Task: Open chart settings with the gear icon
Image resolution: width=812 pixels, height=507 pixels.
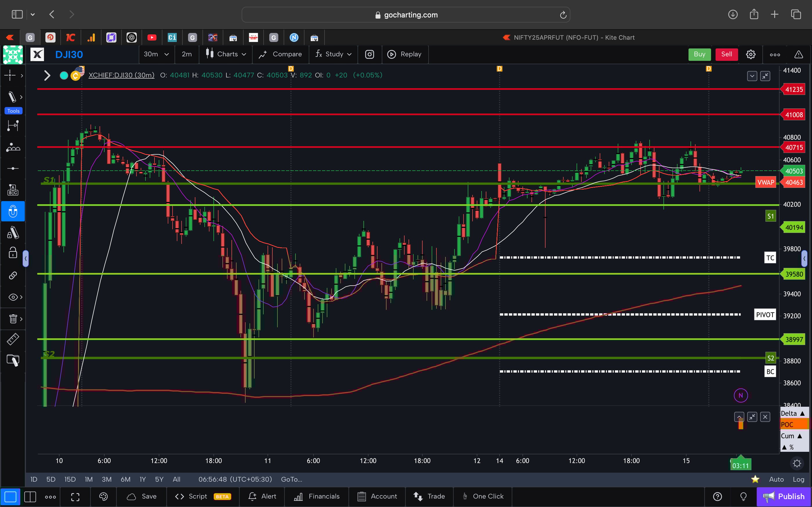Action: [751, 54]
